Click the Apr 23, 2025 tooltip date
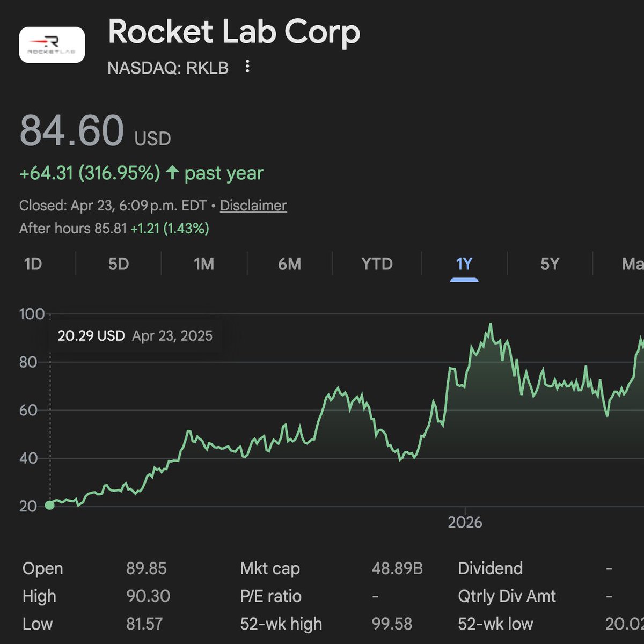This screenshot has width=644, height=644. pos(172,336)
